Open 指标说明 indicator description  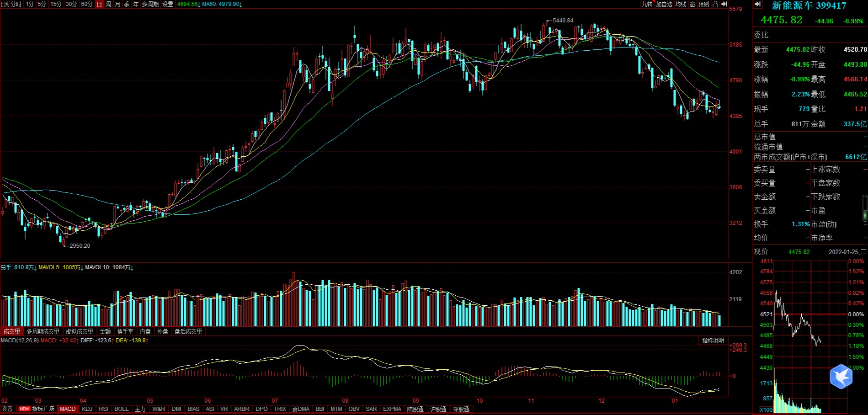pyautogui.click(x=713, y=341)
